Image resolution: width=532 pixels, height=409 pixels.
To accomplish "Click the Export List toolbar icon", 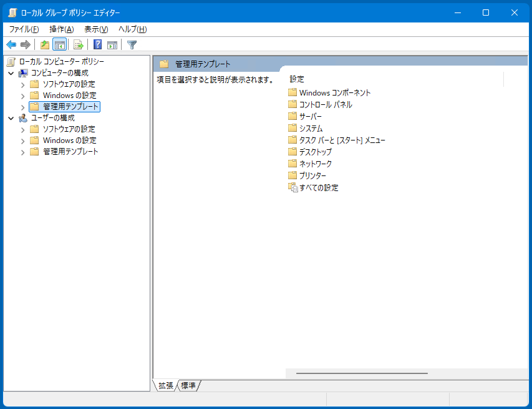I will [x=79, y=44].
